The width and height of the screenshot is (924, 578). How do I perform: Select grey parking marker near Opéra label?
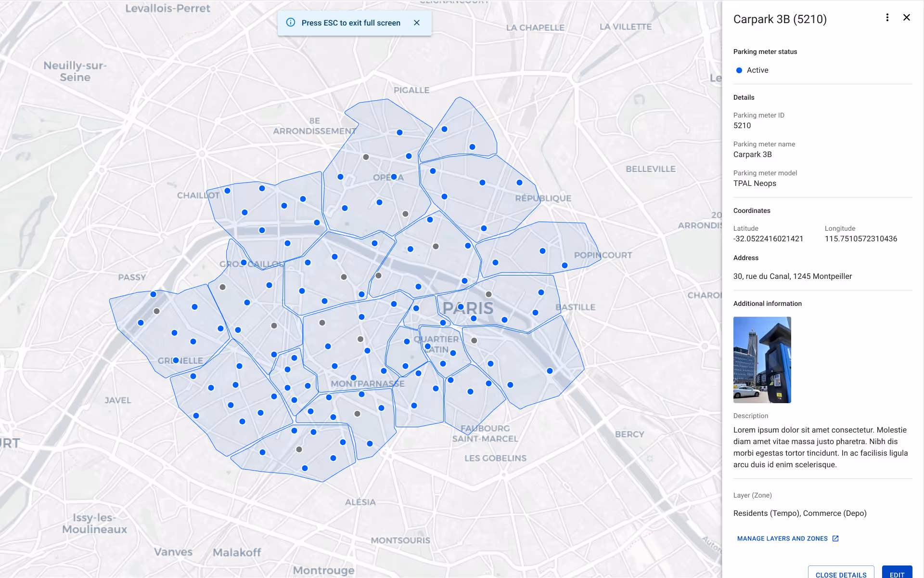366,157
